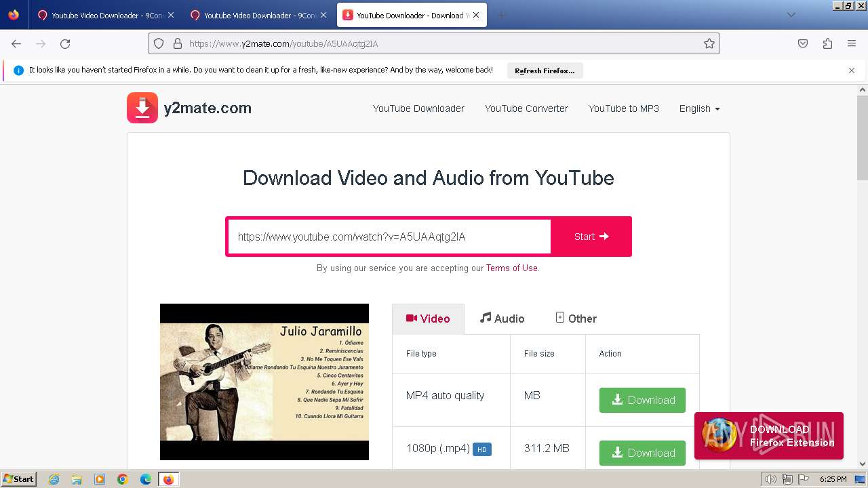Click the File type column header
Screen dimensions: 868x488
click(421, 354)
